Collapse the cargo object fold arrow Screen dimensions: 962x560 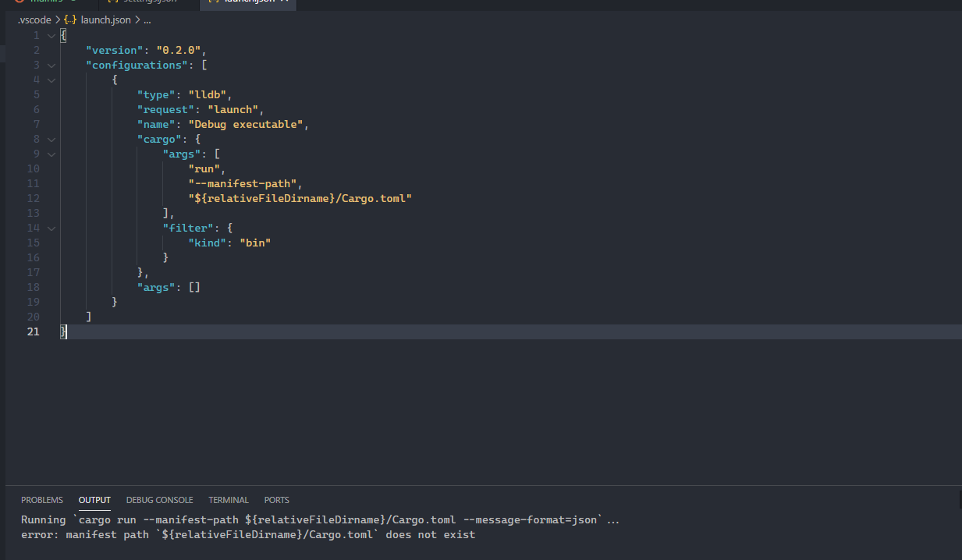click(x=51, y=139)
